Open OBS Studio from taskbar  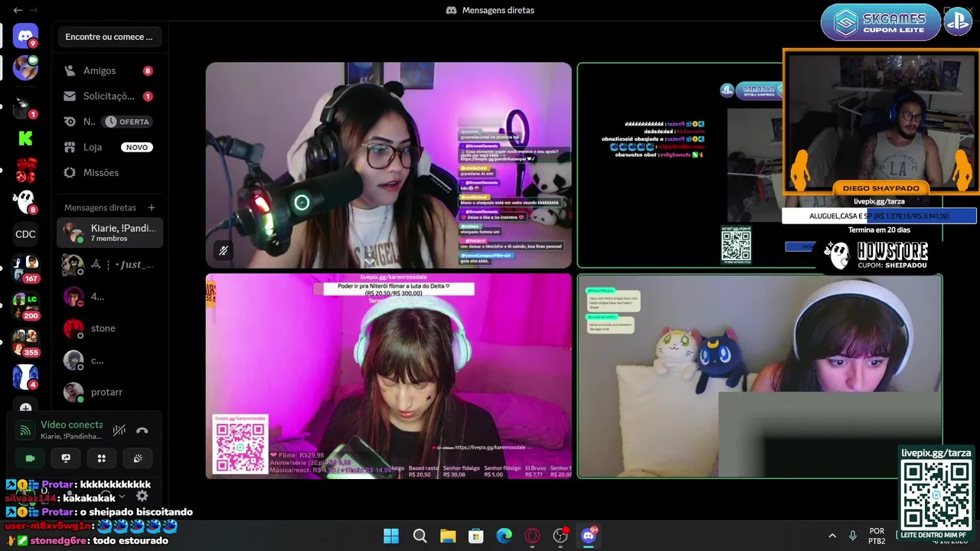560,536
